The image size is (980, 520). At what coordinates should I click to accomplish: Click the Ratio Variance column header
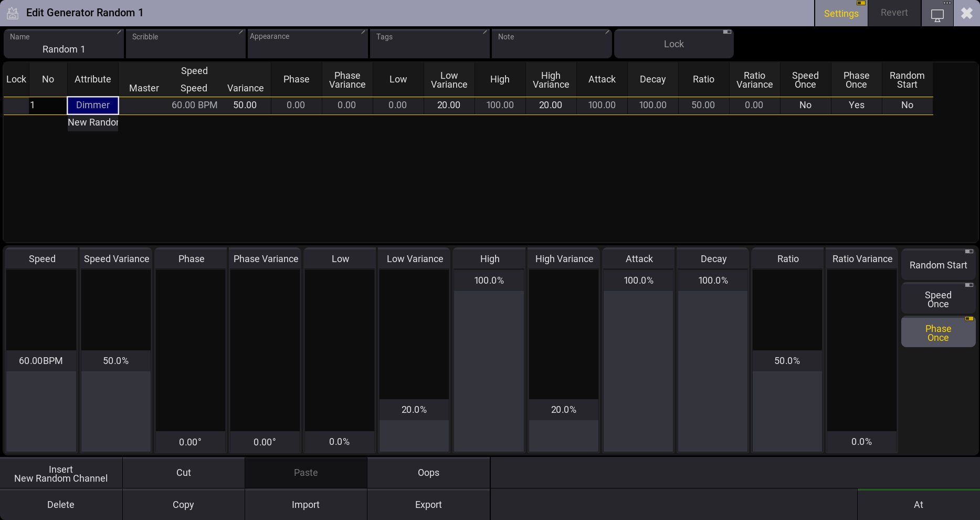point(754,79)
